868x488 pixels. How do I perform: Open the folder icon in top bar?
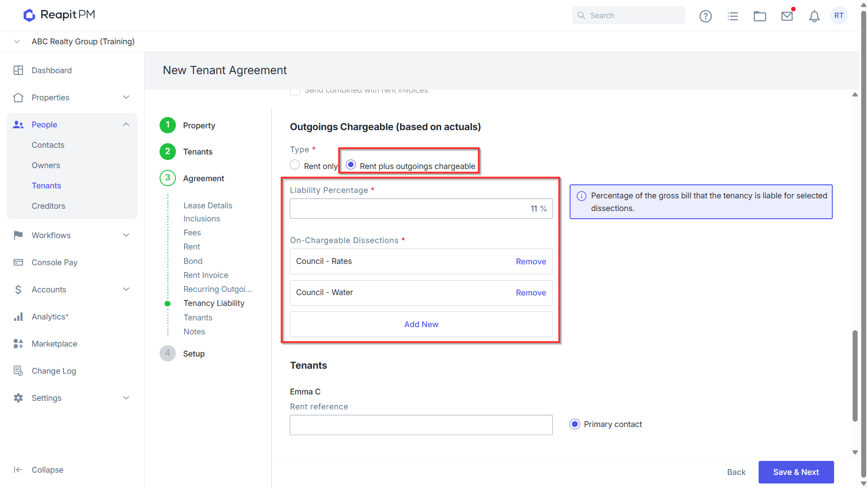tap(760, 16)
